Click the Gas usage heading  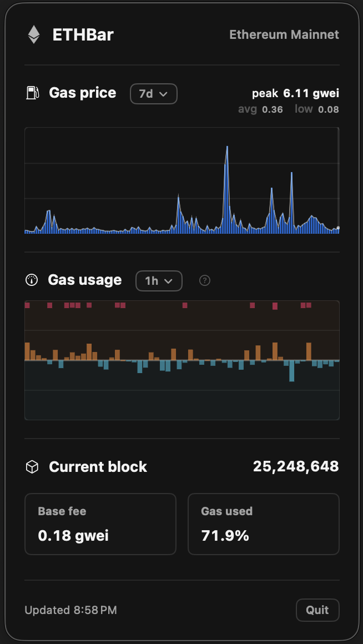click(84, 280)
